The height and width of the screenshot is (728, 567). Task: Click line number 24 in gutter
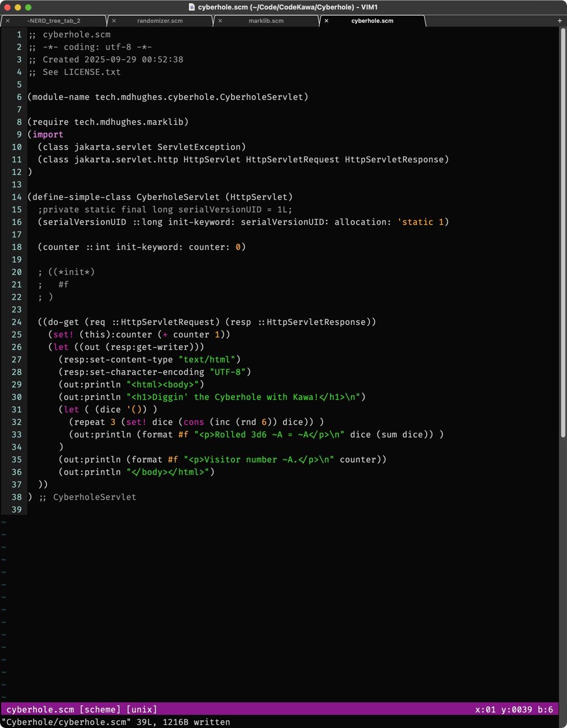pyautogui.click(x=17, y=322)
